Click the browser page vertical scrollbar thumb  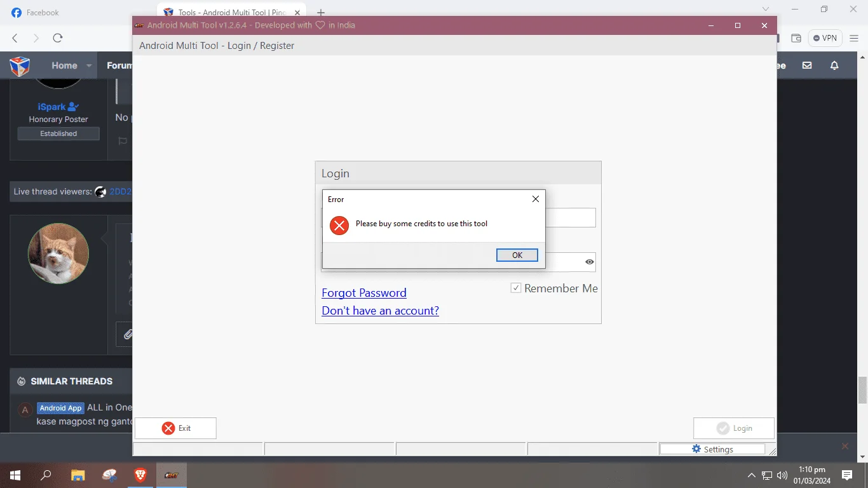pyautogui.click(x=862, y=390)
